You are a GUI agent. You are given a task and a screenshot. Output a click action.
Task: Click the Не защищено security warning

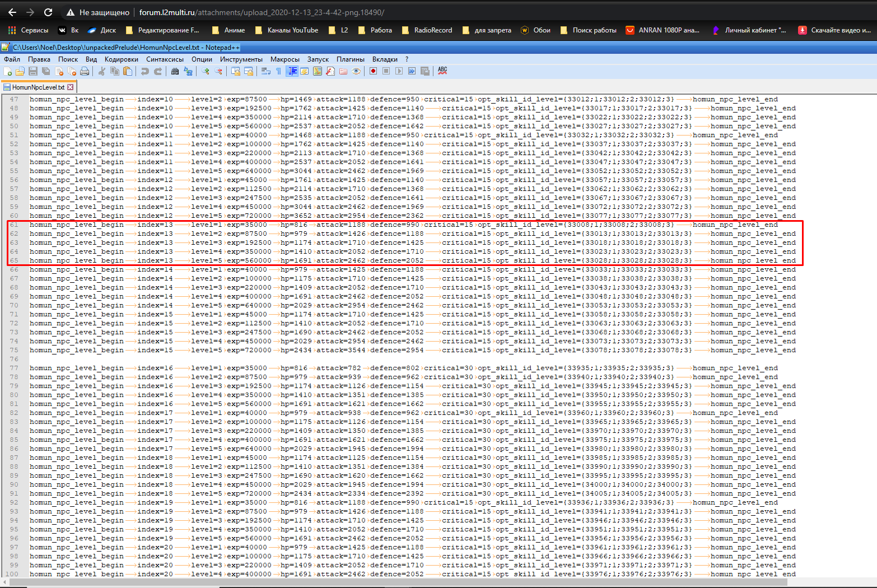pos(97,12)
